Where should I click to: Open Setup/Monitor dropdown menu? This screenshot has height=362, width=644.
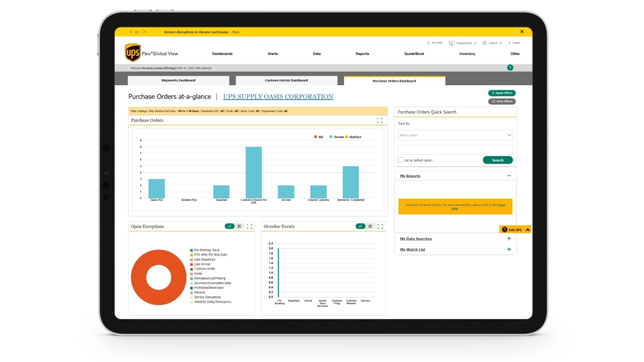(x=463, y=43)
